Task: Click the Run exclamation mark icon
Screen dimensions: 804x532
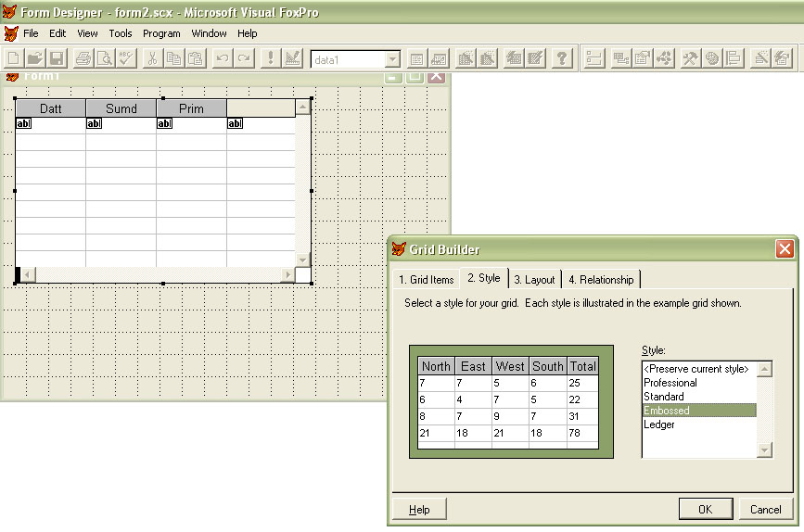Action: 270,58
